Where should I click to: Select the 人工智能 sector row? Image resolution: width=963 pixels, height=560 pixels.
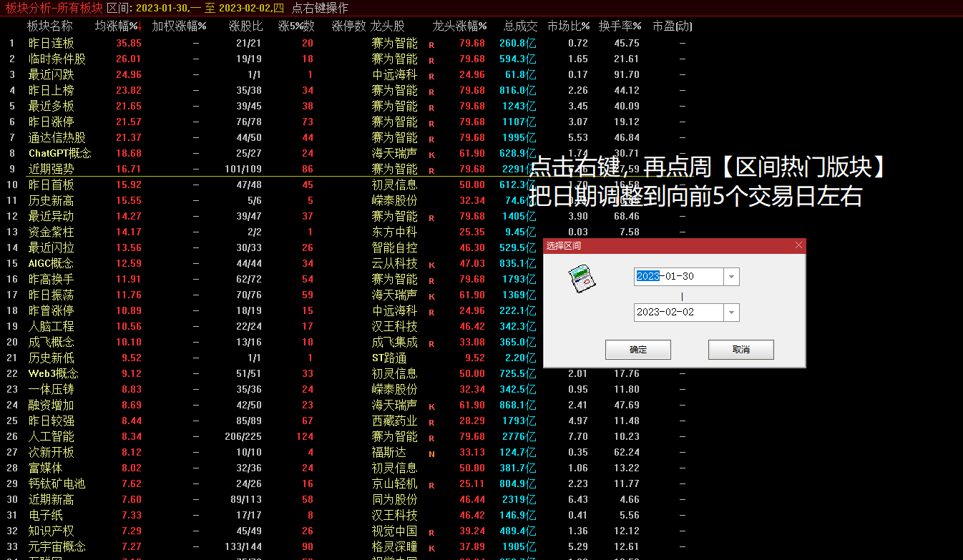pyautogui.click(x=51, y=436)
